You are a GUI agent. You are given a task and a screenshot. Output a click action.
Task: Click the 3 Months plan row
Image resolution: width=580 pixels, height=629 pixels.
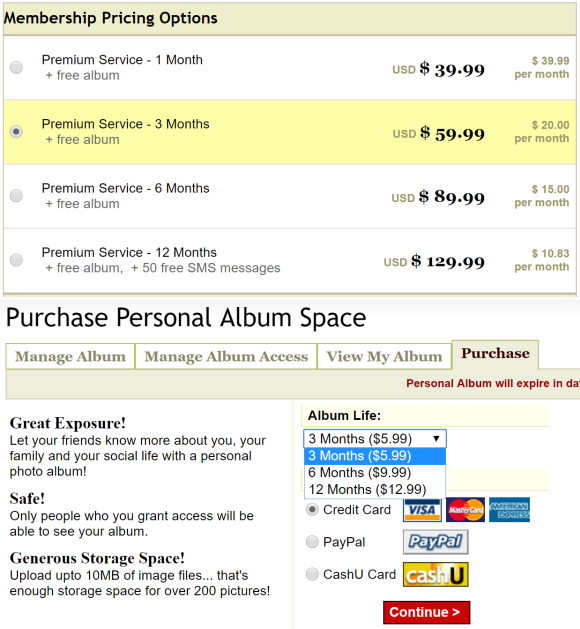tap(290, 132)
